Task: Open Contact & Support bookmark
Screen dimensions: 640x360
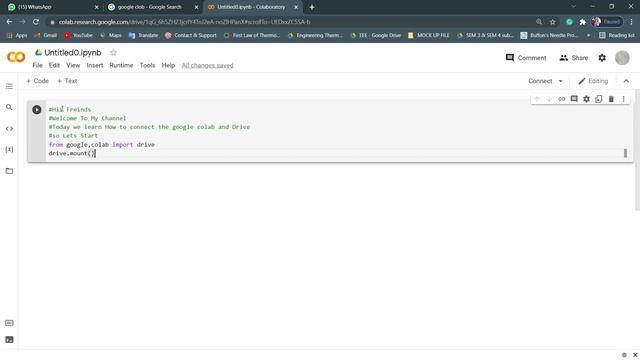Action: (191, 36)
